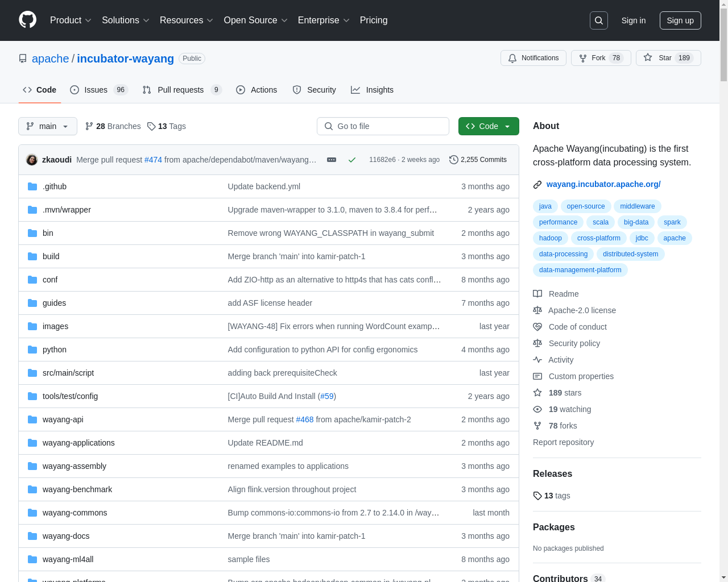Select the big-data topic tag
The height and width of the screenshot is (582, 728).
(636, 222)
